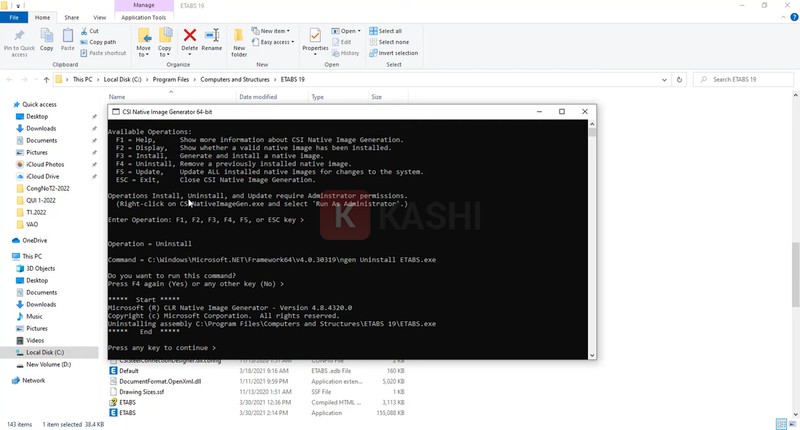Click Invert selection in the ribbon

point(397,53)
